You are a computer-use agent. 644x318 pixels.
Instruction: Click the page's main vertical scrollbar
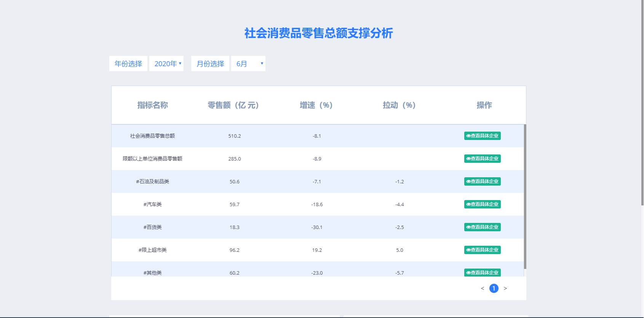(642, 103)
